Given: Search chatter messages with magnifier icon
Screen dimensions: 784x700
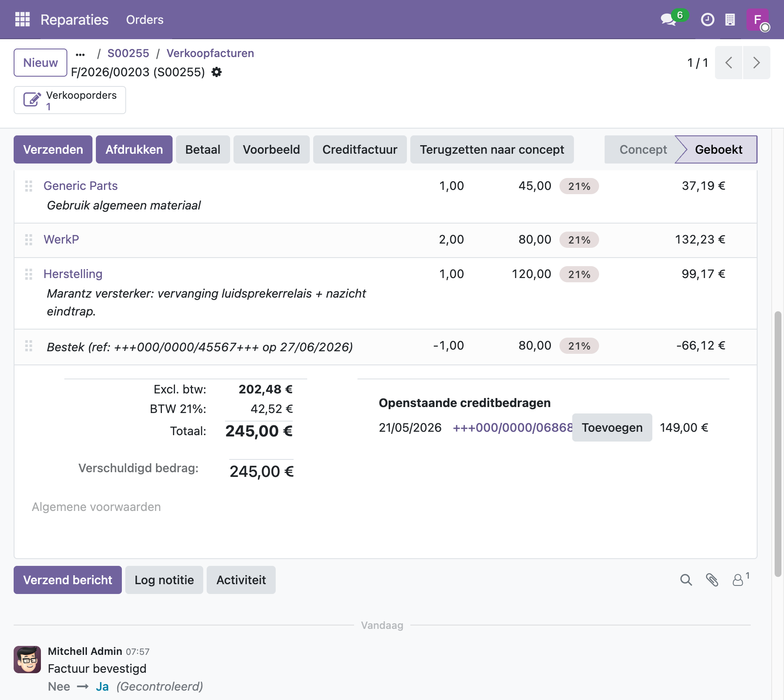Looking at the screenshot, I should 686,580.
